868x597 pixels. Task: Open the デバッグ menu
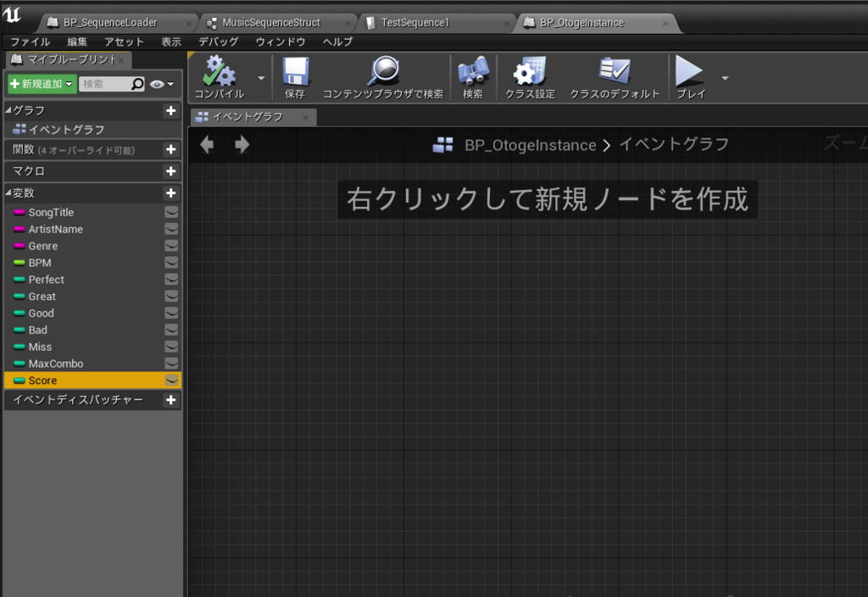[219, 42]
